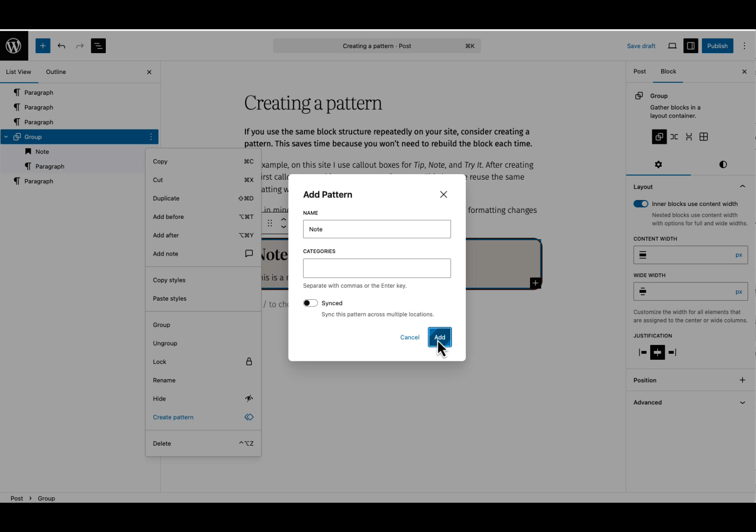Toggle the settings sidebar icon
This screenshot has width=756, height=532.
click(x=690, y=46)
